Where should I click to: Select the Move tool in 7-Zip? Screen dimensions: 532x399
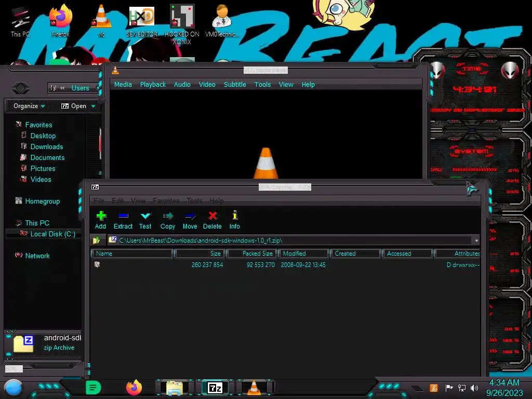click(190, 220)
